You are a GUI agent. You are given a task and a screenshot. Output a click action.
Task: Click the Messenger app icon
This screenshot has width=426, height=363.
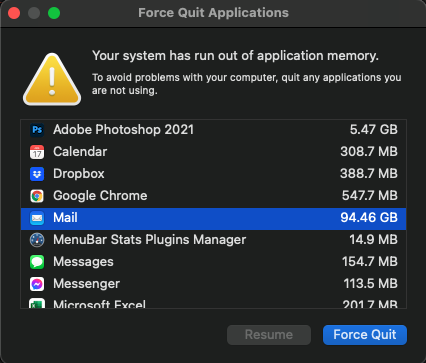pyautogui.click(x=37, y=284)
